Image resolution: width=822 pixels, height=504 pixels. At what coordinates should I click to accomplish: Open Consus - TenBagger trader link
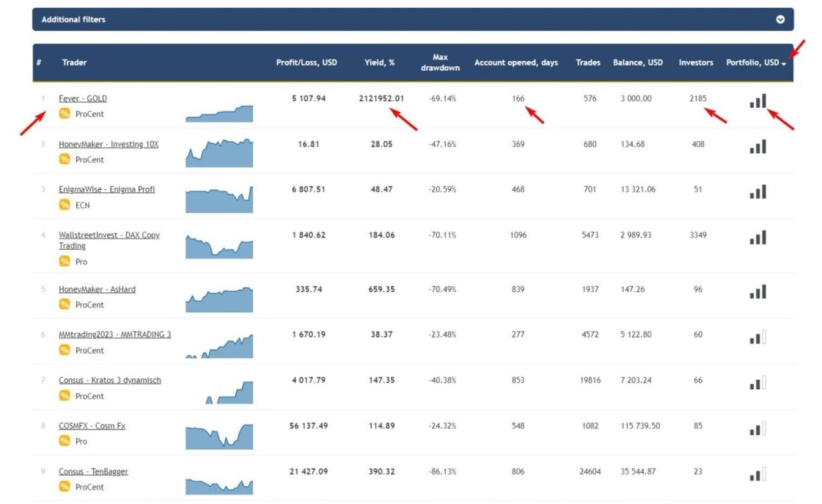pos(93,472)
